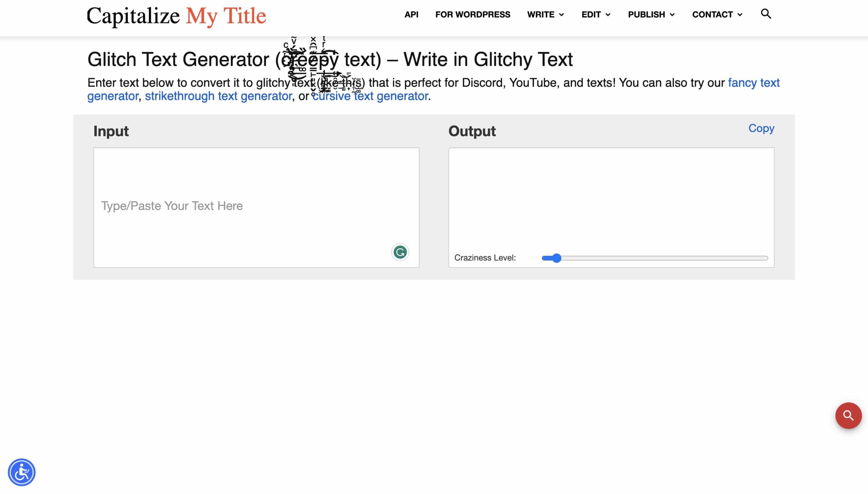Click the FOR WORDPRESS menu item

(x=473, y=14)
